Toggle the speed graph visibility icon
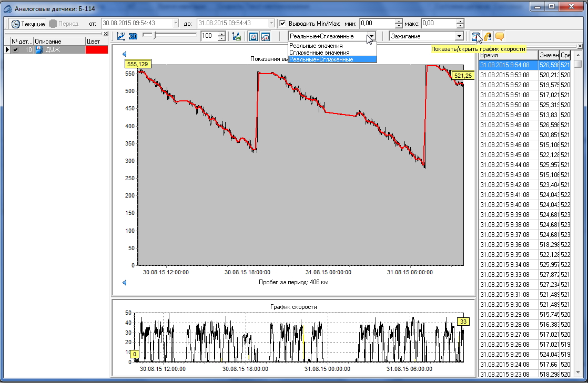 (x=475, y=36)
